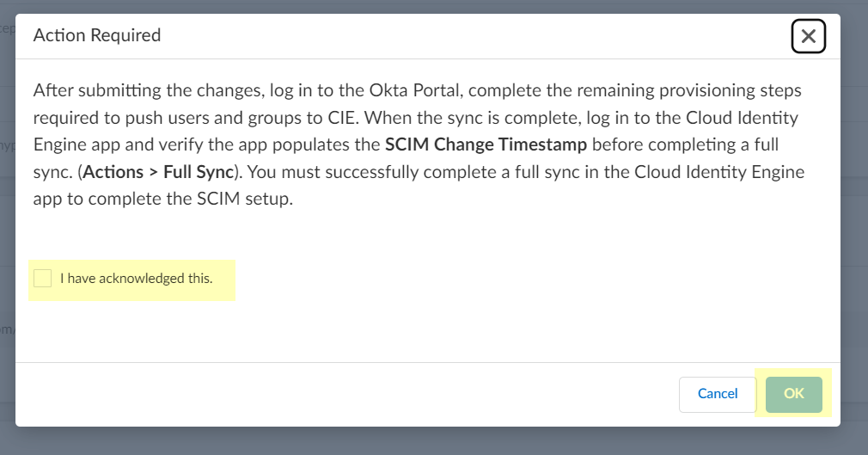Viewport: 868px width, 455px height.
Task: Close the Action Required dialog with X
Action: pos(808,36)
